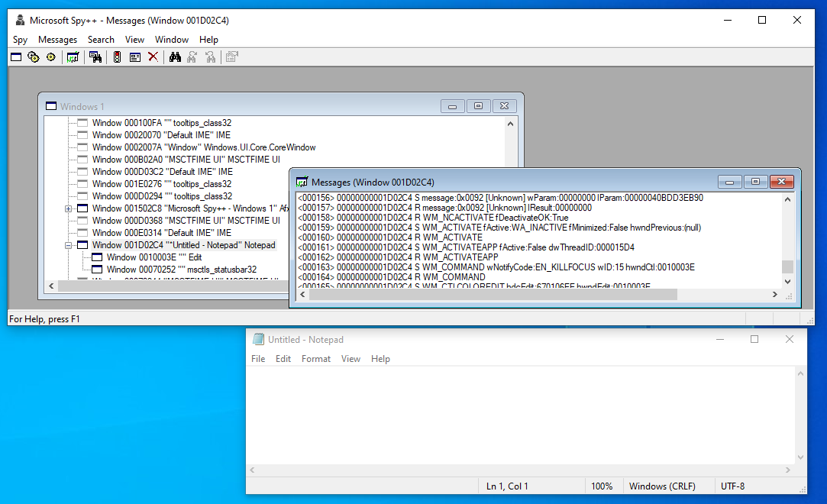Screen dimensions: 827x504
Task: Open the Window menu
Action: click(171, 40)
